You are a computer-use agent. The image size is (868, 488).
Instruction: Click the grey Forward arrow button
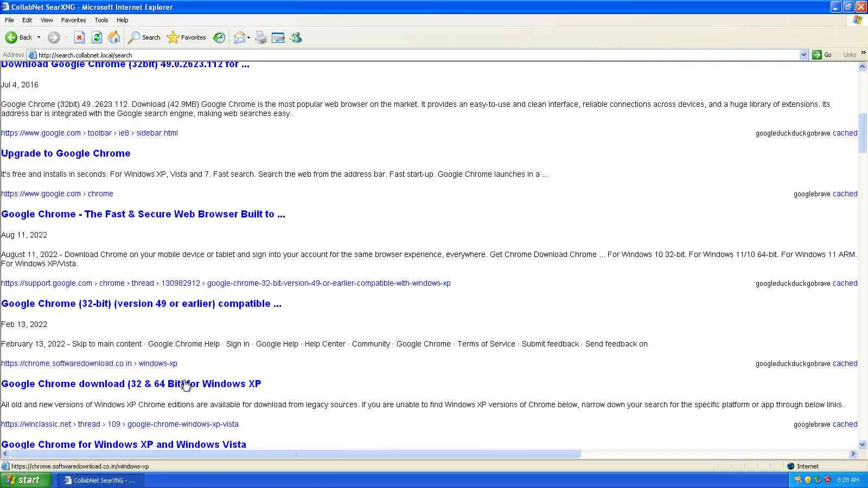(53, 37)
